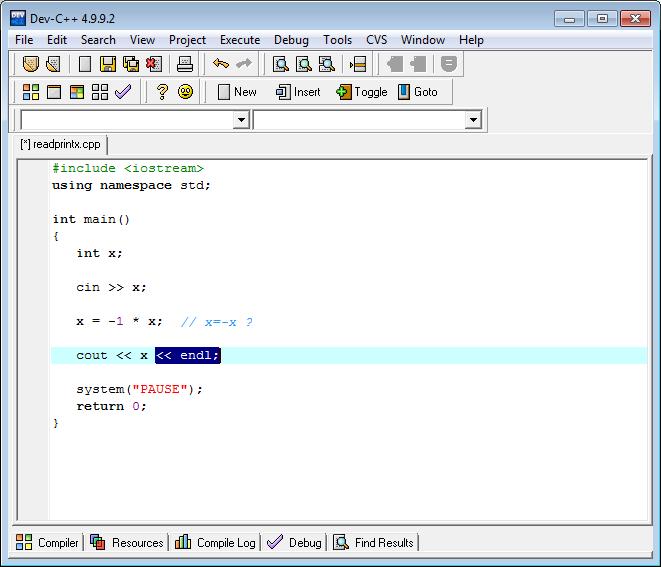This screenshot has width=661, height=567.
Task: Open Help using the yellow question mark icon
Action: point(162,91)
